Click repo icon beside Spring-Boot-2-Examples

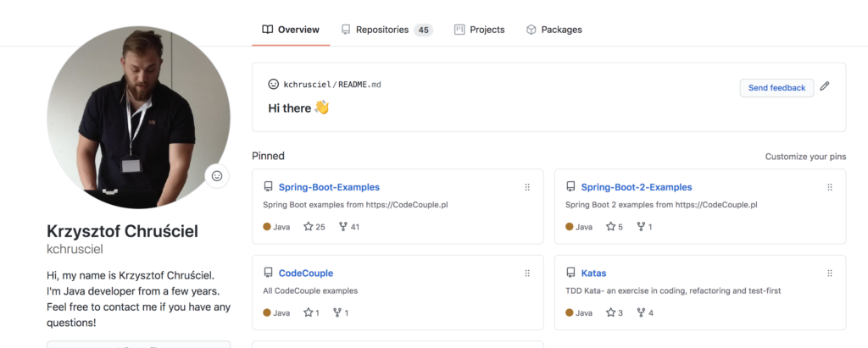coord(570,186)
